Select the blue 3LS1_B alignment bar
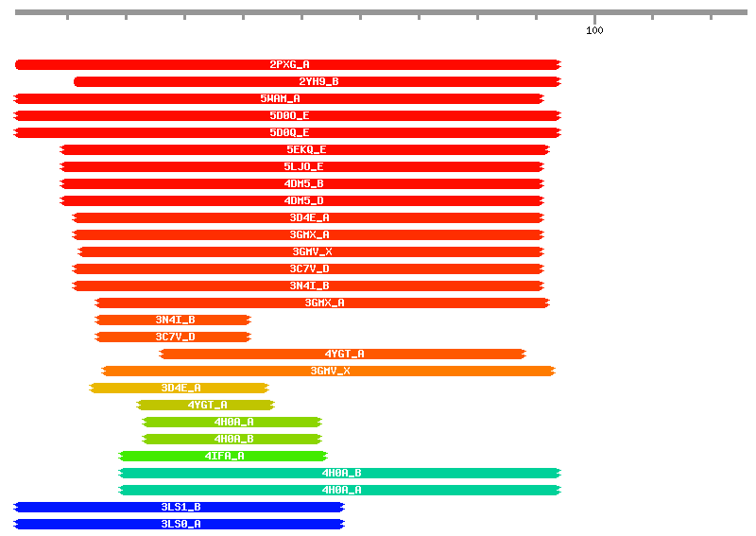This screenshot has height=536, width=756. tap(180, 507)
